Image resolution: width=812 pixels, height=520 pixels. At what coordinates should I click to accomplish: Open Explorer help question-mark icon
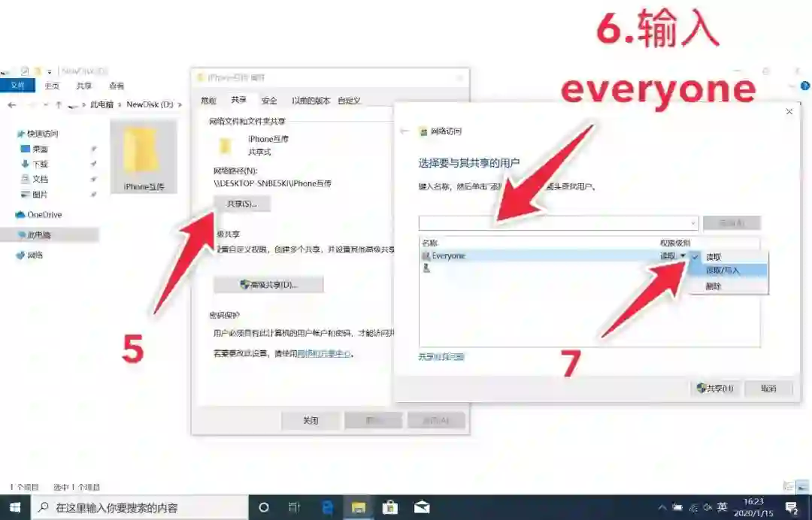click(x=805, y=86)
